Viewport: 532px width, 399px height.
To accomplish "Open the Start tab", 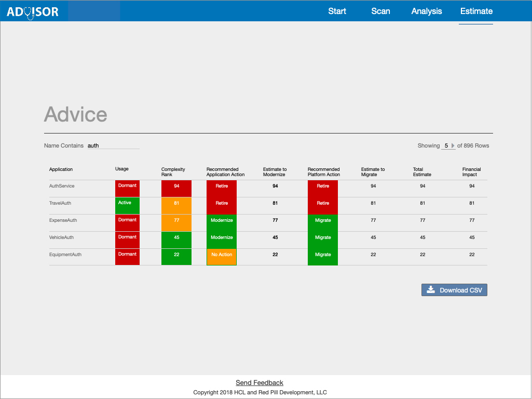I will point(337,11).
